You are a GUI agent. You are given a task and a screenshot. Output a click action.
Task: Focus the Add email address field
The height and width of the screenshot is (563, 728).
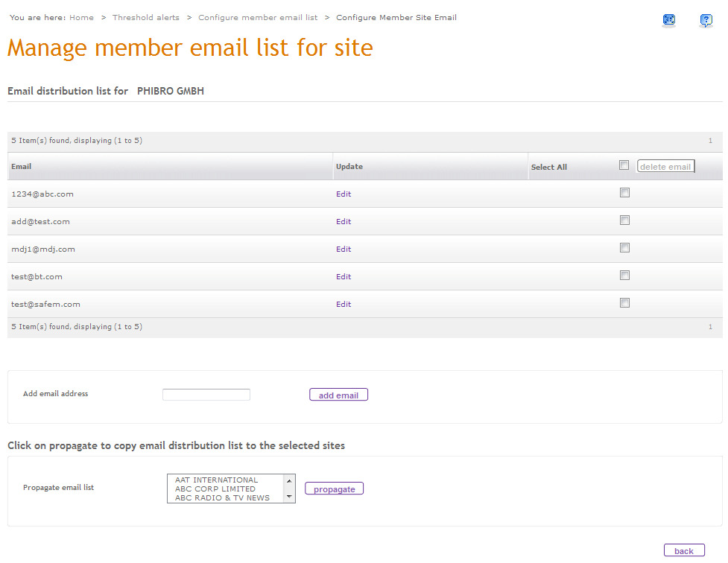[206, 395]
